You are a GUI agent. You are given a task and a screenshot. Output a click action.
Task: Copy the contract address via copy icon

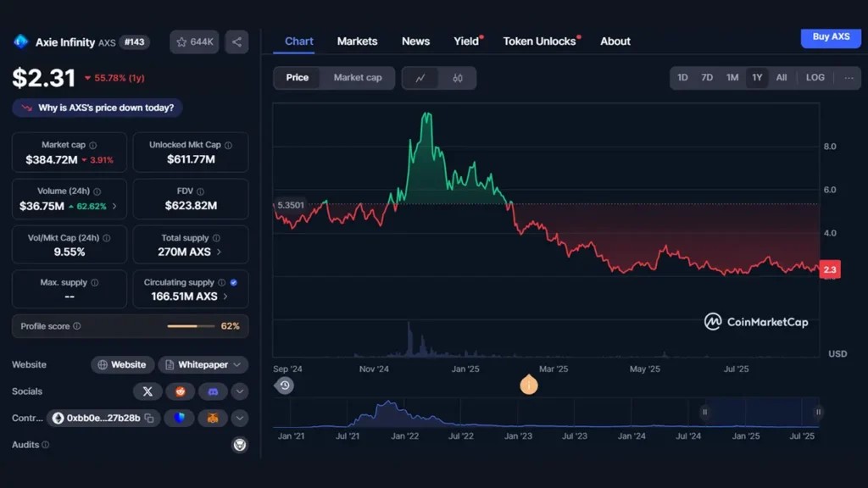[149, 419]
